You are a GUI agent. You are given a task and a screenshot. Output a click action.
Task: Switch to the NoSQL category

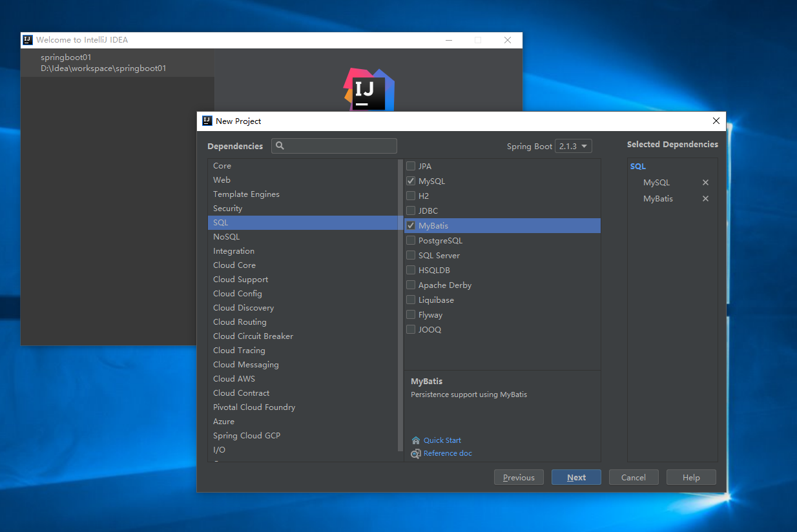pyautogui.click(x=302, y=237)
